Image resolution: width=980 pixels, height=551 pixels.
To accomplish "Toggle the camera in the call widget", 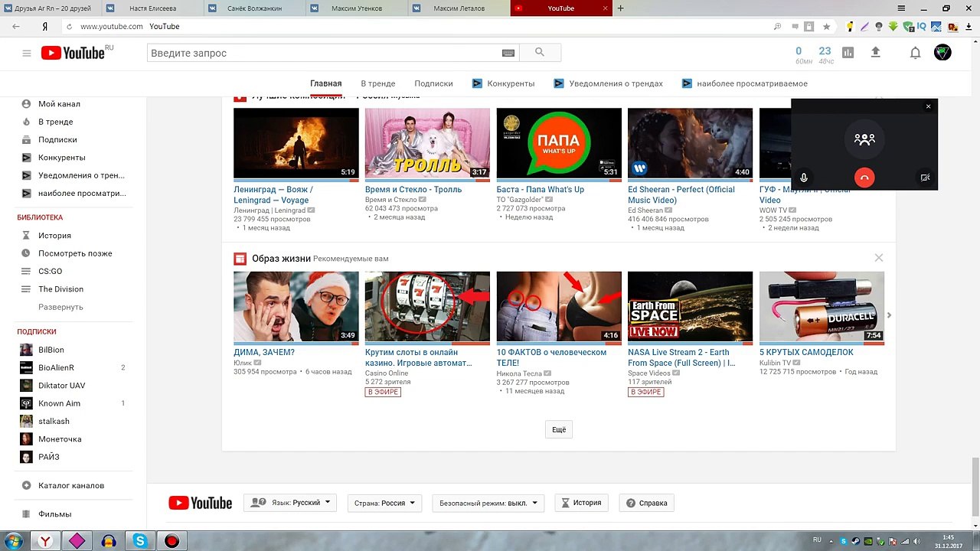I will coord(925,178).
